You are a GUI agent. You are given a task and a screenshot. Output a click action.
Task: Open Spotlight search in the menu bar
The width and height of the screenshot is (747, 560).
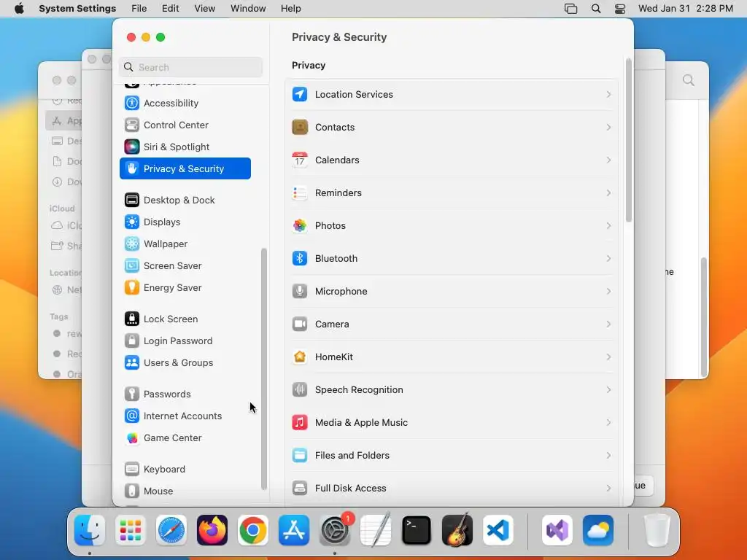click(x=595, y=9)
